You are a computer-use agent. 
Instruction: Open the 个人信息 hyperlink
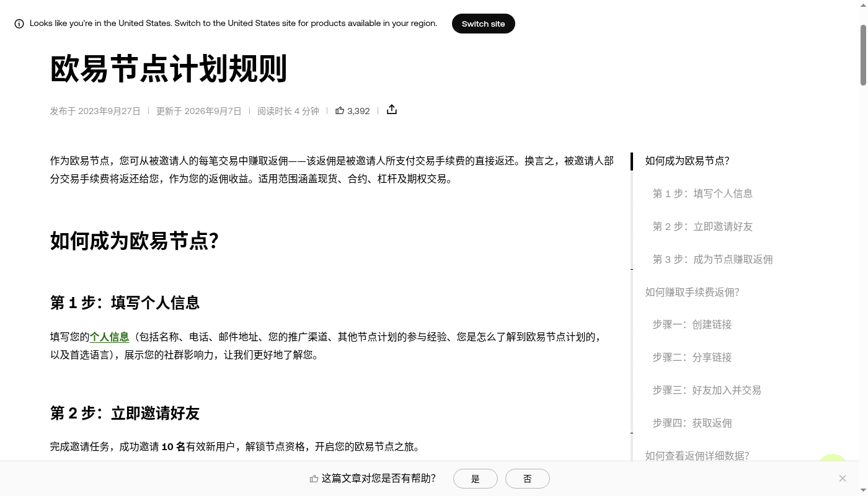[109, 337]
